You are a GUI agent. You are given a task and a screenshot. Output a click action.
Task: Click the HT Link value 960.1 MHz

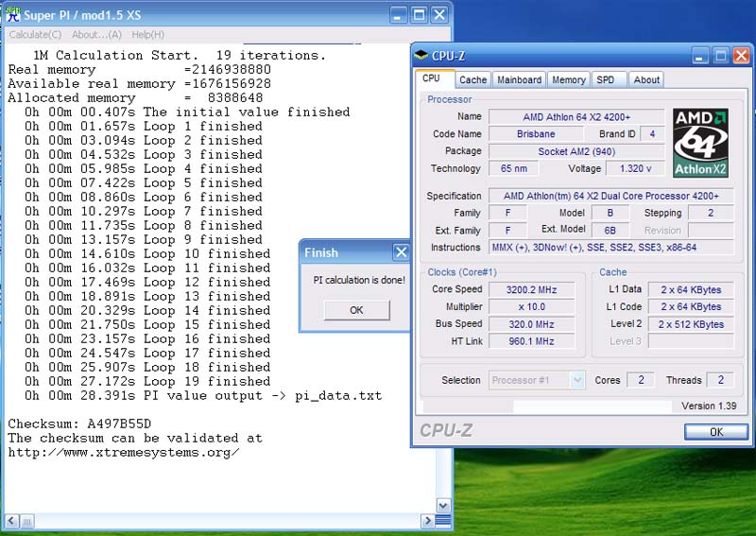[x=531, y=341]
